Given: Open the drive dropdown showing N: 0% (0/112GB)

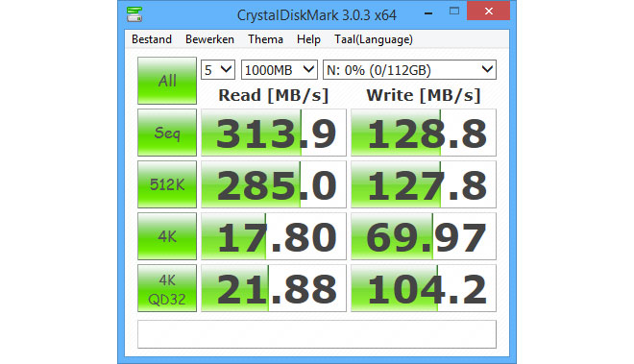Looking at the screenshot, I should 409,70.
